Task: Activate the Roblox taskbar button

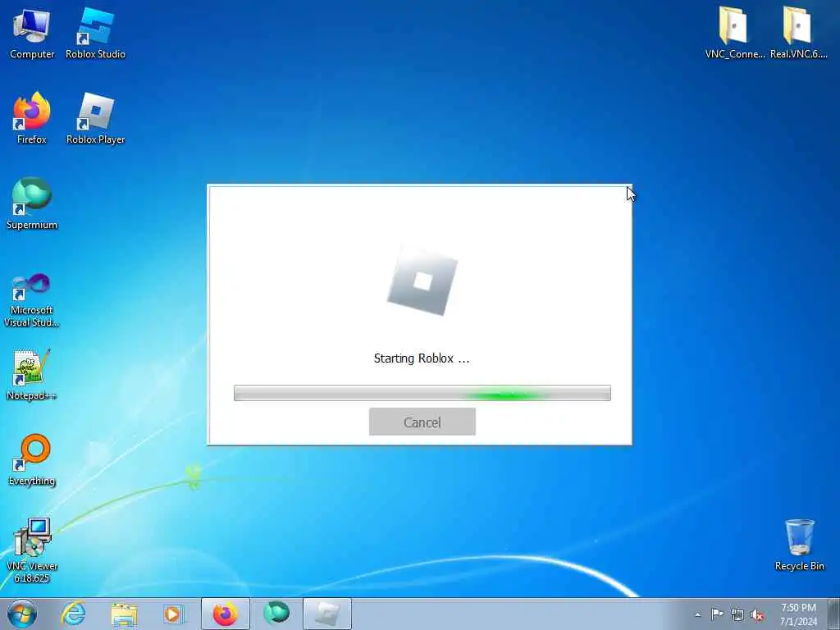Action: [326, 614]
